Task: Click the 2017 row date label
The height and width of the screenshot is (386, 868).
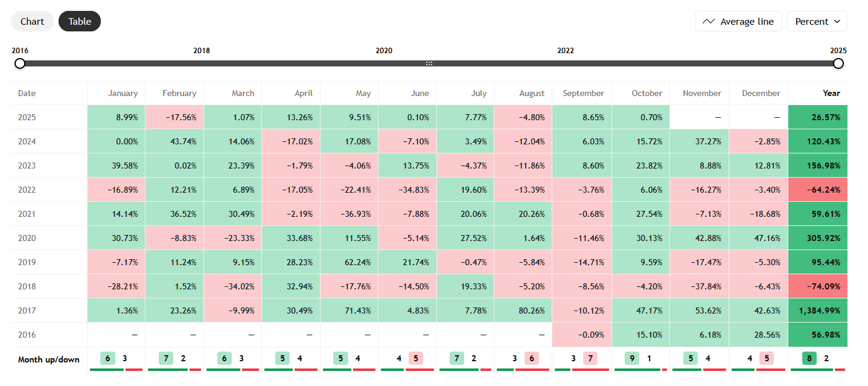Action: click(x=27, y=310)
